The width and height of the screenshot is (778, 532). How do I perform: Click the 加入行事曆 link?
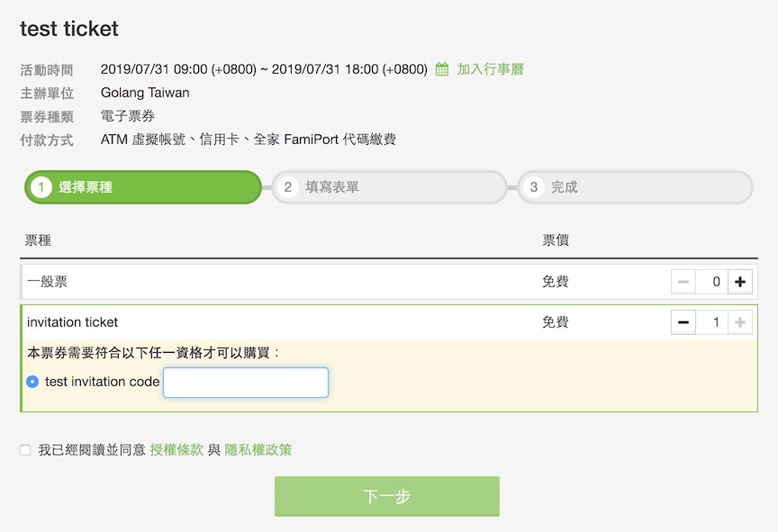coord(490,69)
